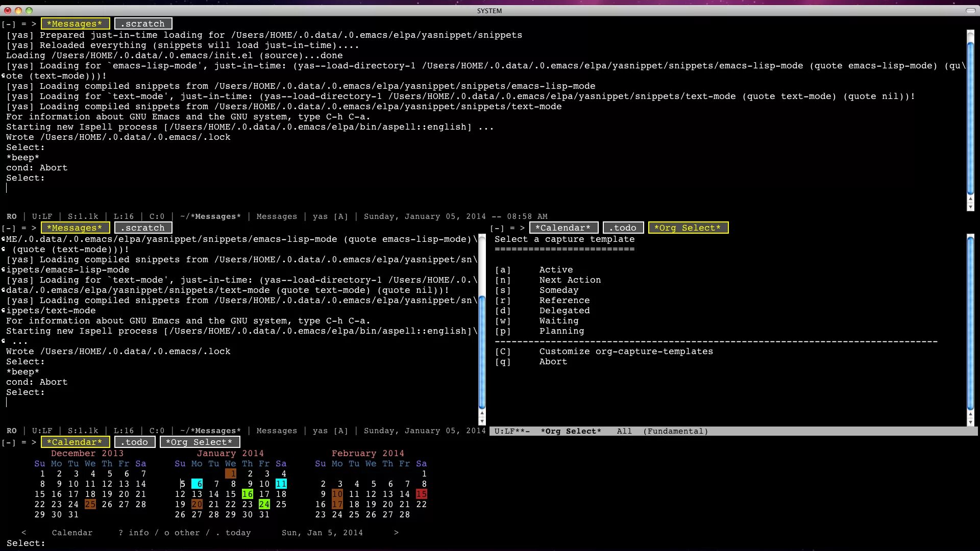Click 'yas [A]' in top mode line
Screen dimensions: 980x551
click(330, 216)
